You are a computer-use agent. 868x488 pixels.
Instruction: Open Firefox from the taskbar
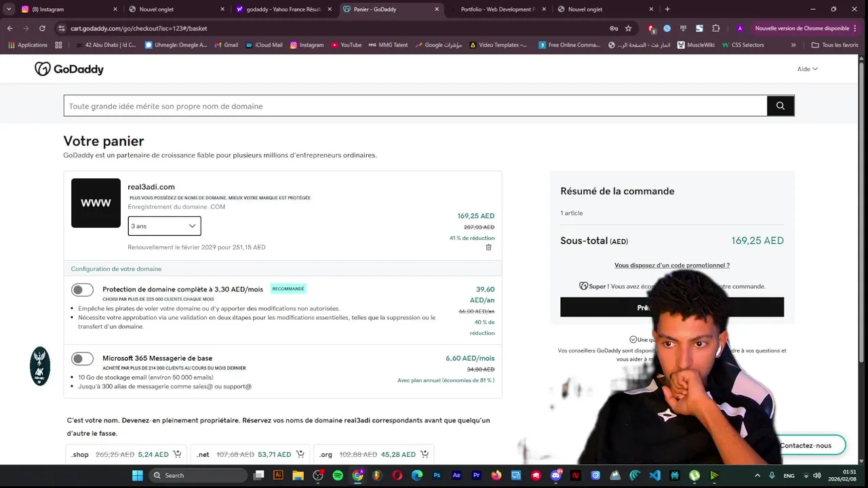tap(496, 476)
